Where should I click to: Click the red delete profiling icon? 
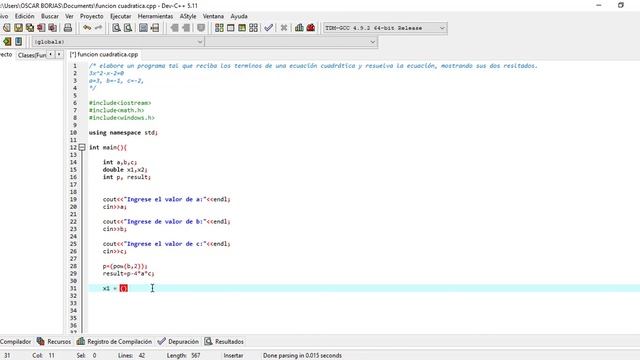coord(311,28)
